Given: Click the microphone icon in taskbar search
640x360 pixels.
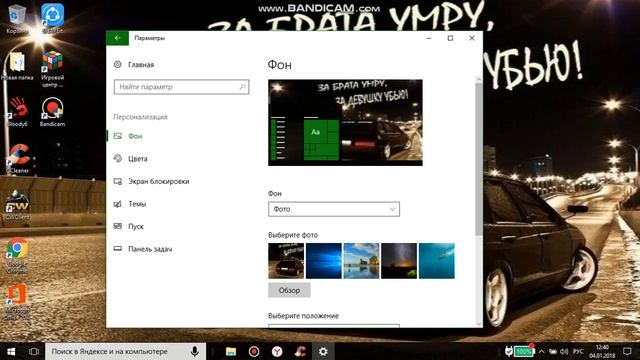Looking at the screenshot, I should [195, 351].
